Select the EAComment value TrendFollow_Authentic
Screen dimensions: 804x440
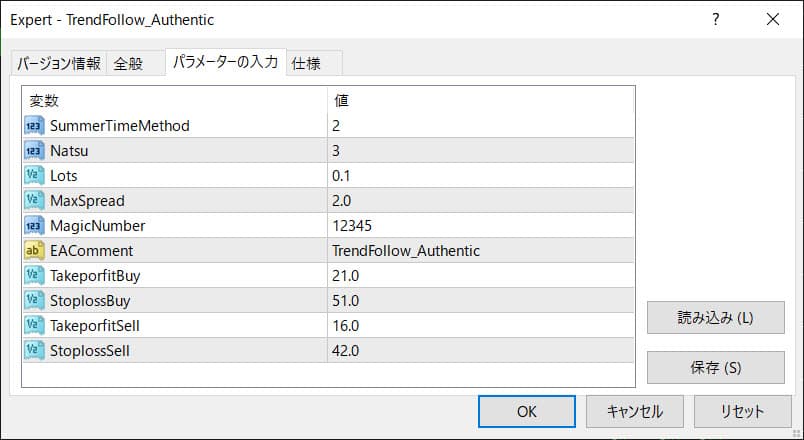(x=480, y=250)
